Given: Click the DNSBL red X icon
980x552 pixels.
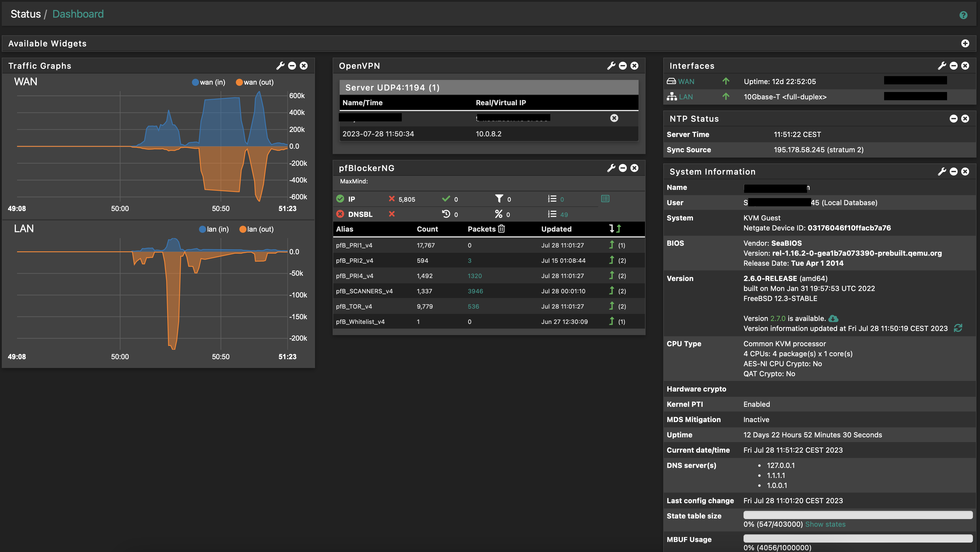Looking at the screenshot, I should [x=391, y=214].
